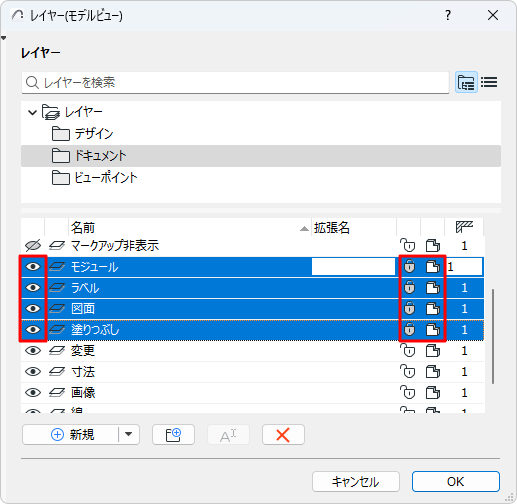Hide the 図面 layer with eye icon
Image resolution: width=517 pixels, height=504 pixels.
click(x=33, y=309)
